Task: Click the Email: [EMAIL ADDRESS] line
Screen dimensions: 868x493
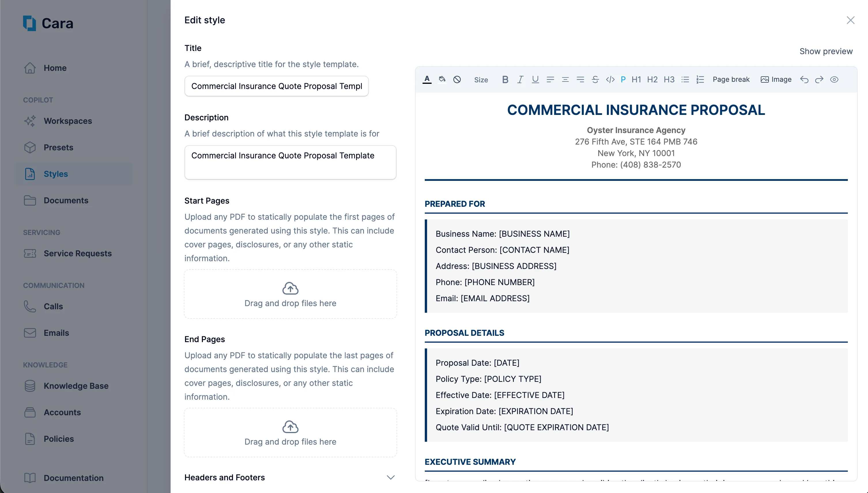Action: click(482, 298)
